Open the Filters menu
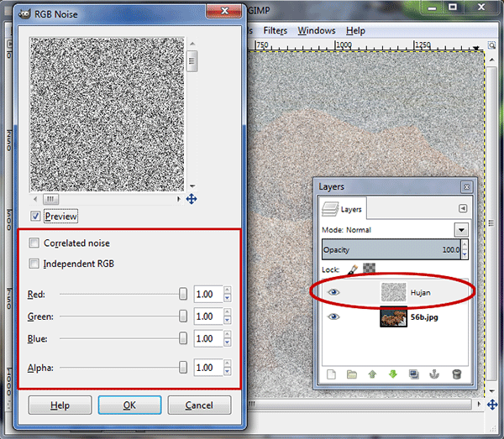Viewport: 504px width, 439px height. click(276, 30)
